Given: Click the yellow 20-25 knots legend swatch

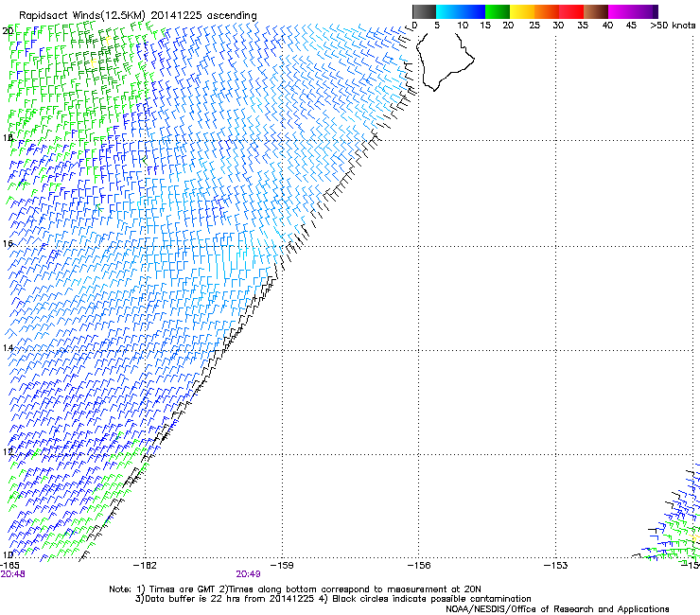Looking at the screenshot, I should [522, 11].
